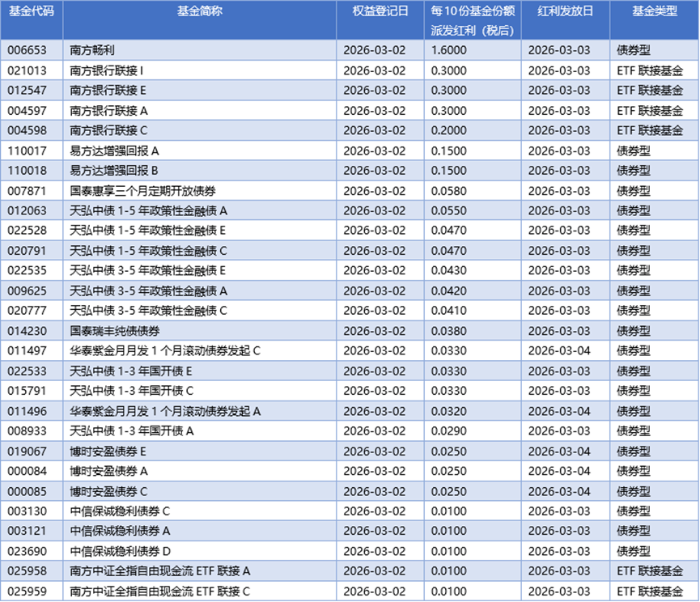The height and width of the screenshot is (602, 700).
Task: Click fund name 国泰惠享三个月定期开放债券
Action: tap(142, 191)
